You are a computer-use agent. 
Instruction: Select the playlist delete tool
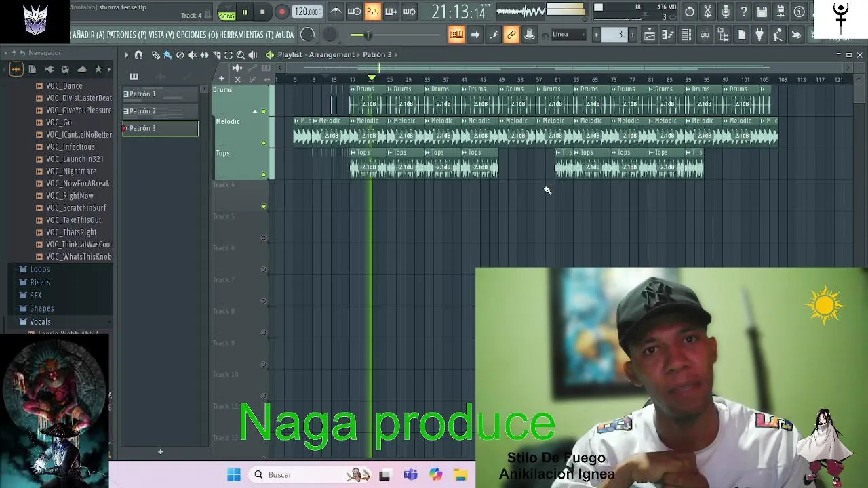180,55
